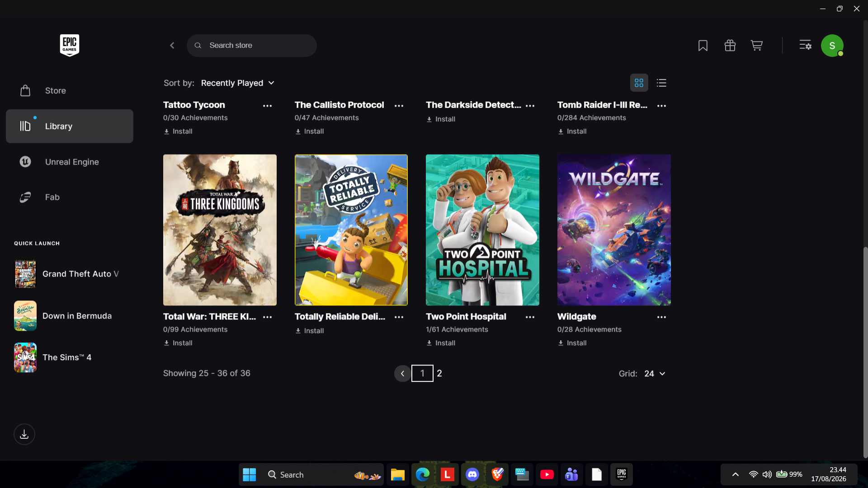This screenshot has height=488, width=868.
Task: Switch to list view
Action: pyautogui.click(x=661, y=83)
